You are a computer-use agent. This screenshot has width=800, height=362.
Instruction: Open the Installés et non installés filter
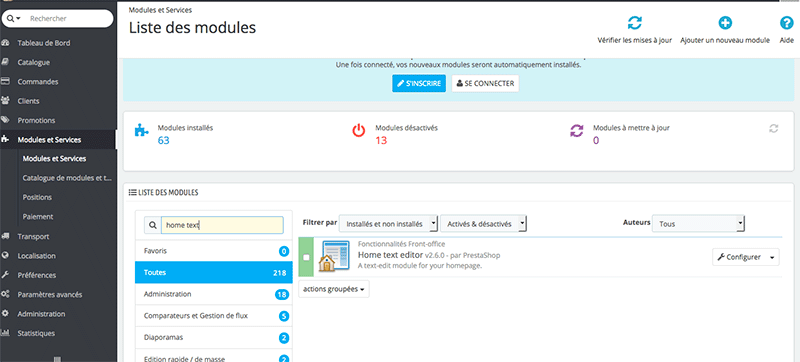click(388, 224)
